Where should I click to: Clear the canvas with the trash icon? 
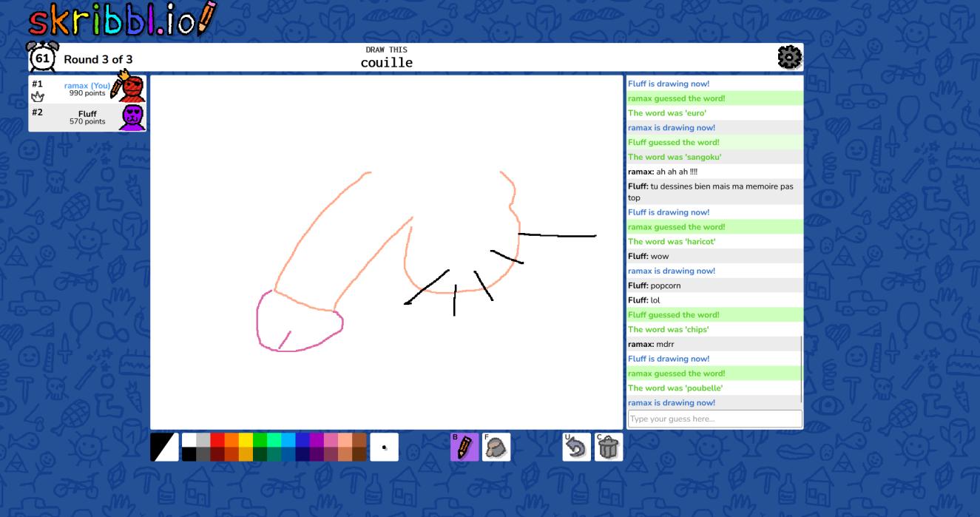pyautogui.click(x=608, y=447)
